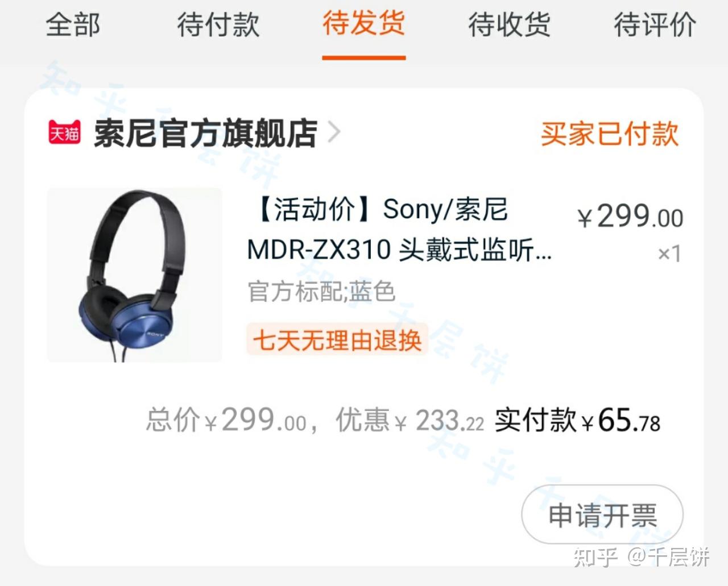The width and height of the screenshot is (728, 586).
Task: Open product title Sony/索尼 MDR-ZX310
Action: [400, 229]
